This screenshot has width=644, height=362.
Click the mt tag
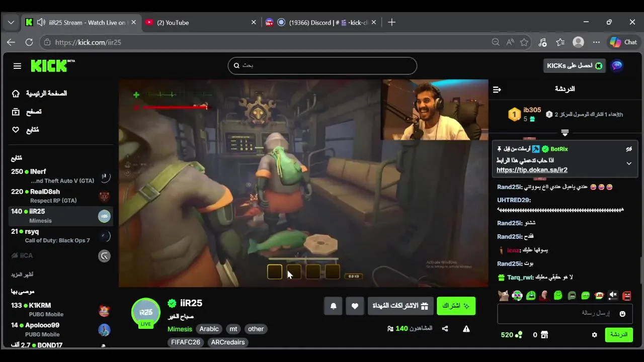(x=233, y=329)
